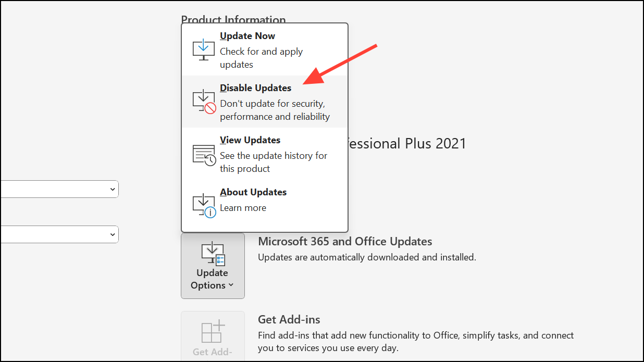
Task: Click the Learn more text under About Updates
Action: [243, 207]
